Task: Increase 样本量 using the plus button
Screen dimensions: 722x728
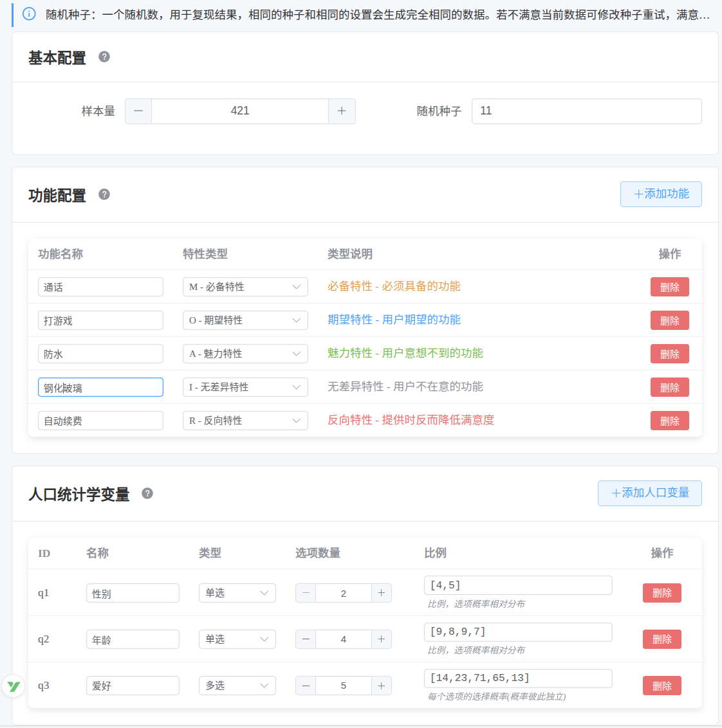Action: 342,111
